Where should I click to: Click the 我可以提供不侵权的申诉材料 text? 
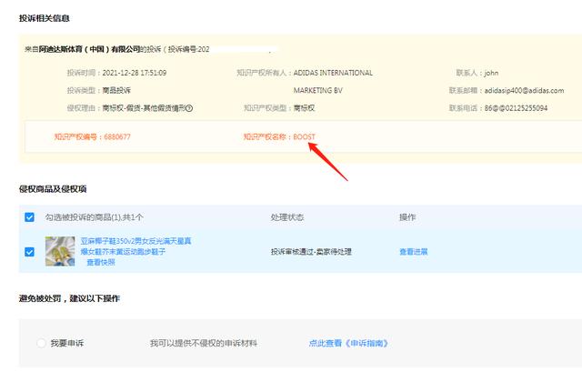pos(204,343)
